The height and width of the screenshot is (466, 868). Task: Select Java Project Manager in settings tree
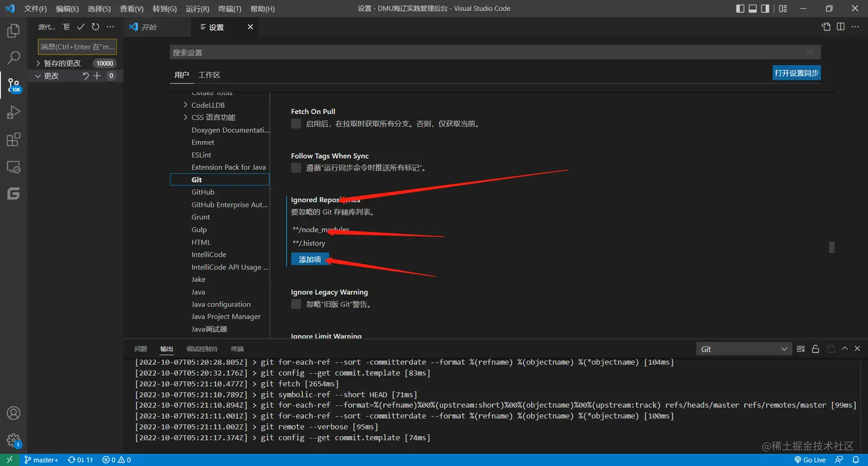tap(226, 317)
